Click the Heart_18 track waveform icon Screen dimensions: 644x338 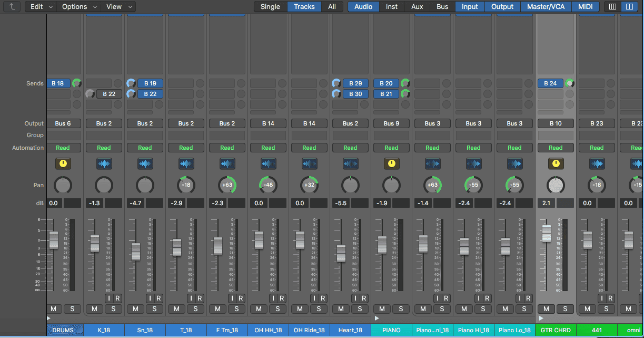[351, 163]
